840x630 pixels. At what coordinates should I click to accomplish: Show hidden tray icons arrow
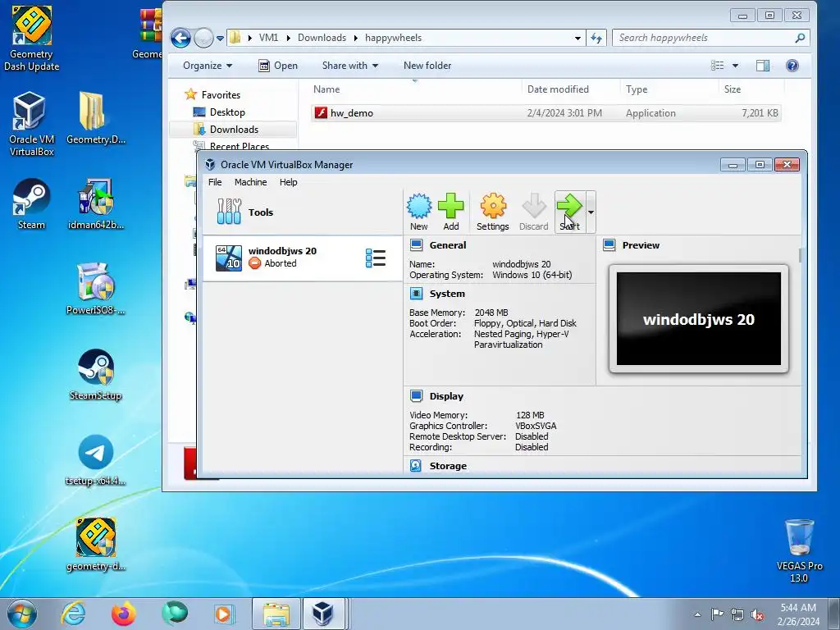(697, 614)
